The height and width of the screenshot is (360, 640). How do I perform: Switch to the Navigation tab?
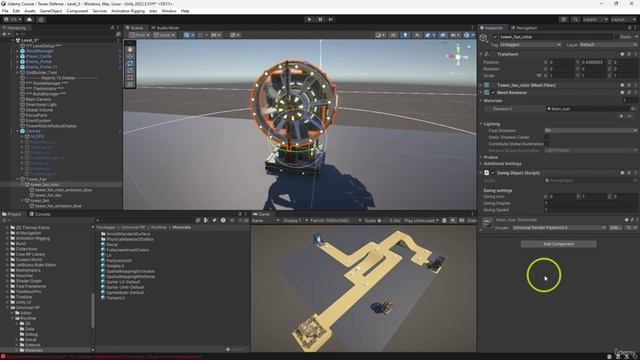524,28
